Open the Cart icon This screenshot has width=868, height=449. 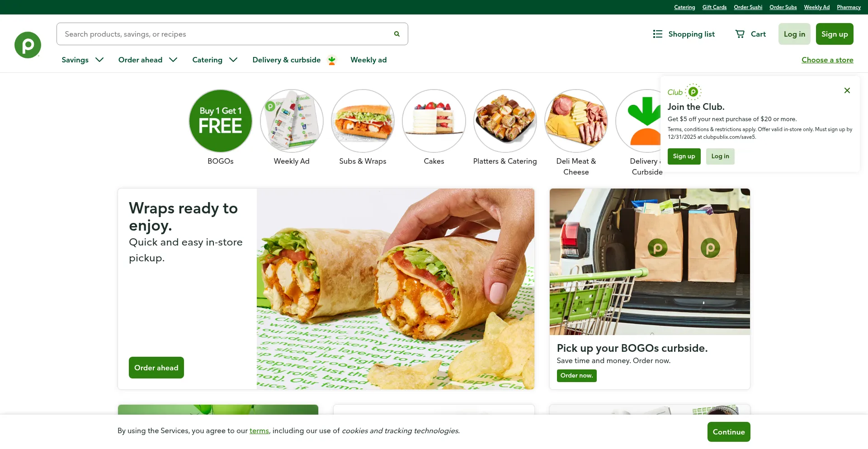click(740, 34)
